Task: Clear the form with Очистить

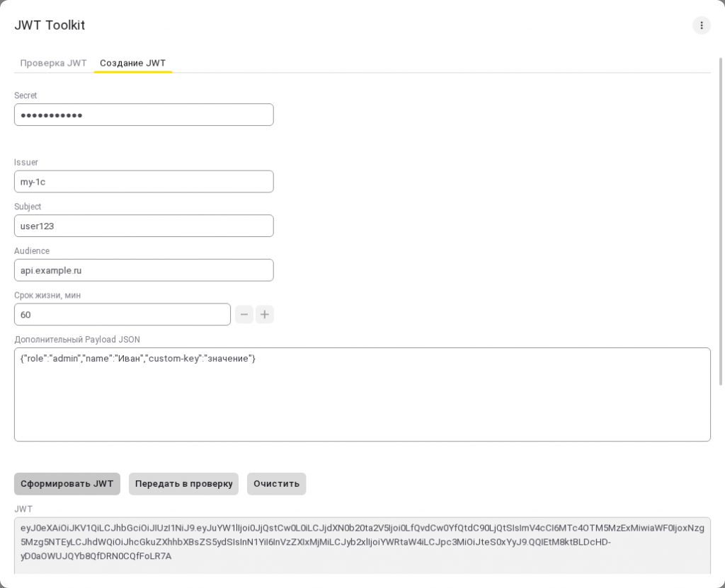Action: point(277,483)
